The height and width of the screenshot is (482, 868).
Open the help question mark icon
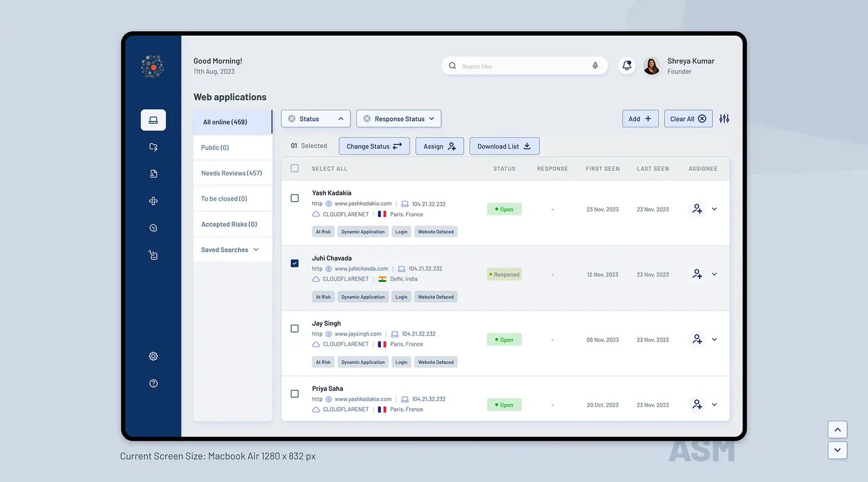tap(154, 383)
